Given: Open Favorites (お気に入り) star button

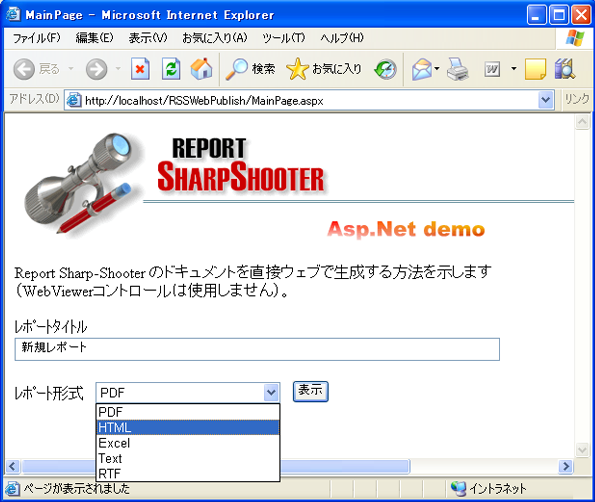Looking at the screenshot, I should pyautogui.click(x=324, y=69).
